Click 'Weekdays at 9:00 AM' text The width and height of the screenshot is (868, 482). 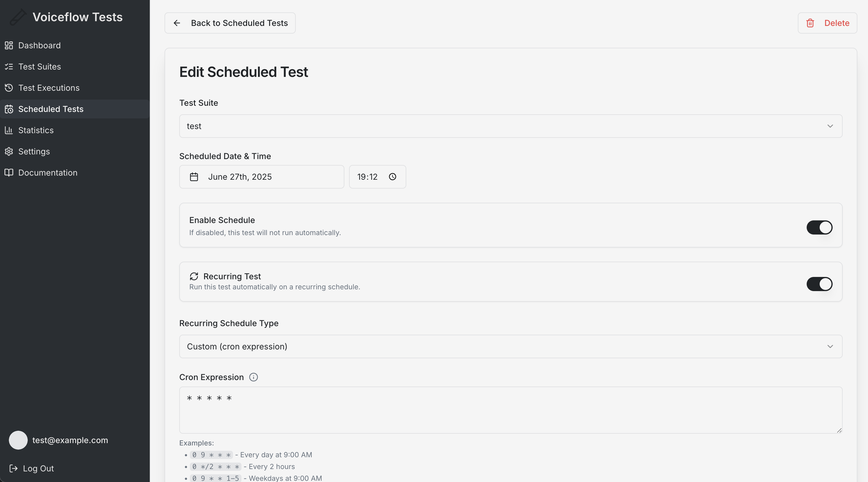click(285, 478)
